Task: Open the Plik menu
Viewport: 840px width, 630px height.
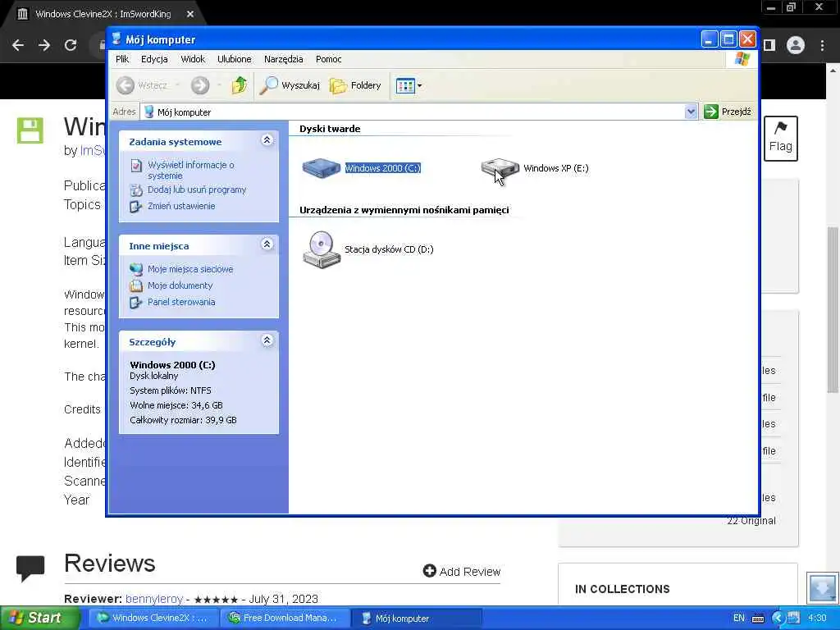Action: click(x=122, y=59)
